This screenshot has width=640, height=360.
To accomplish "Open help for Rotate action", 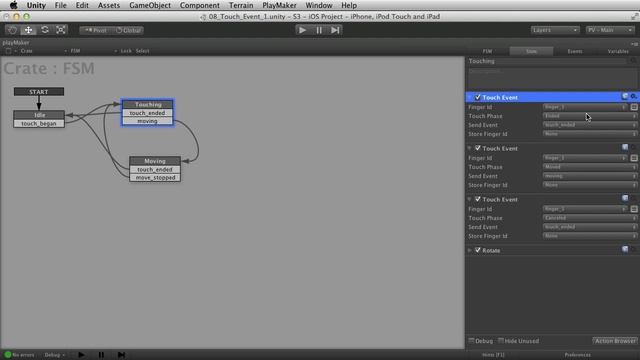I will click(x=625, y=249).
